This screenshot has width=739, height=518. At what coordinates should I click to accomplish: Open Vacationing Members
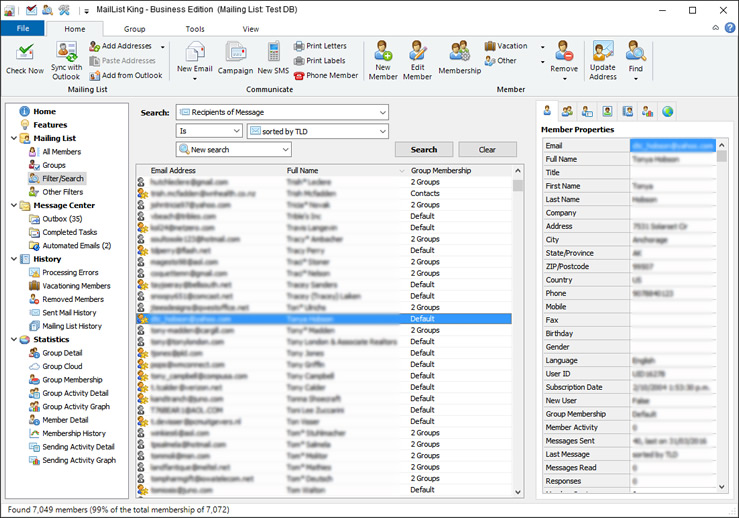[x=76, y=286]
